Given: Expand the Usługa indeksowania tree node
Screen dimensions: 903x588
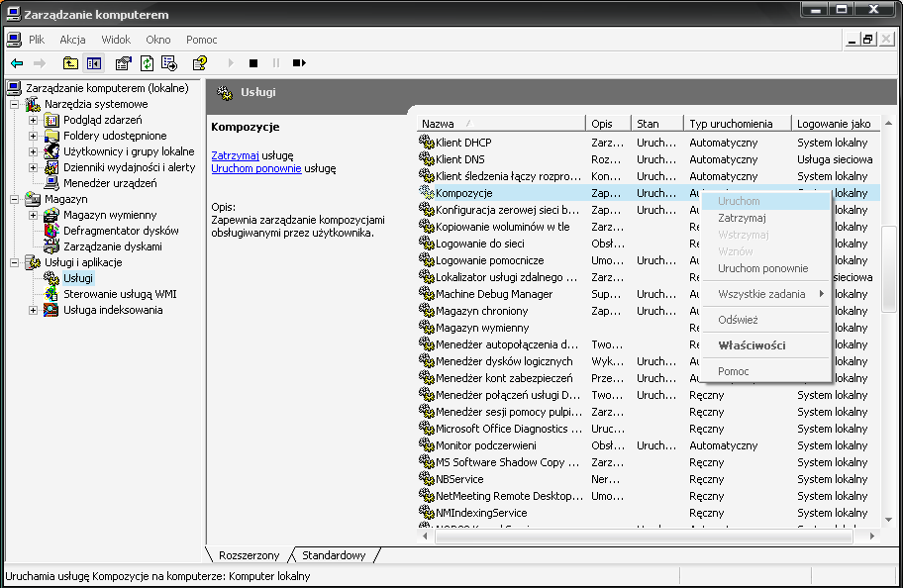Looking at the screenshot, I should click(33, 310).
